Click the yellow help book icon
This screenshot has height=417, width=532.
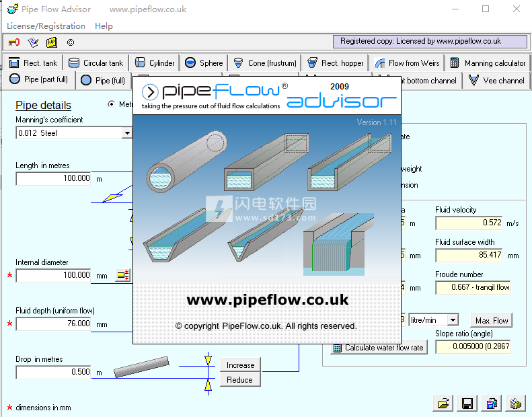52,42
